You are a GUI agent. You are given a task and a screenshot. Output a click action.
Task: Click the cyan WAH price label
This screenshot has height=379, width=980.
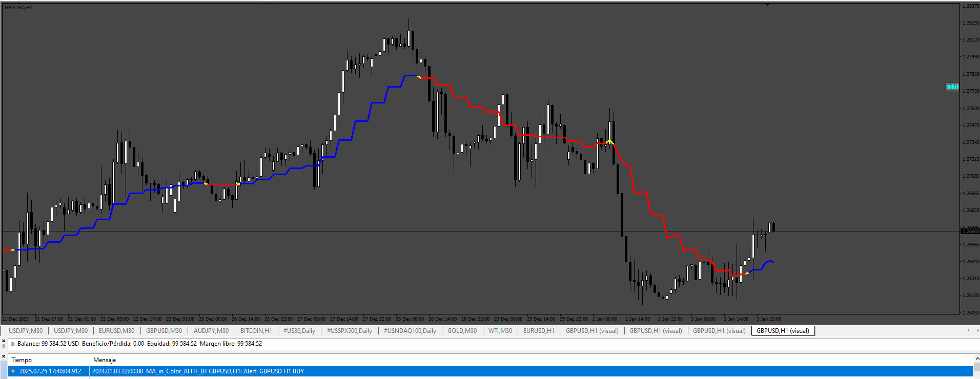point(952,87)
